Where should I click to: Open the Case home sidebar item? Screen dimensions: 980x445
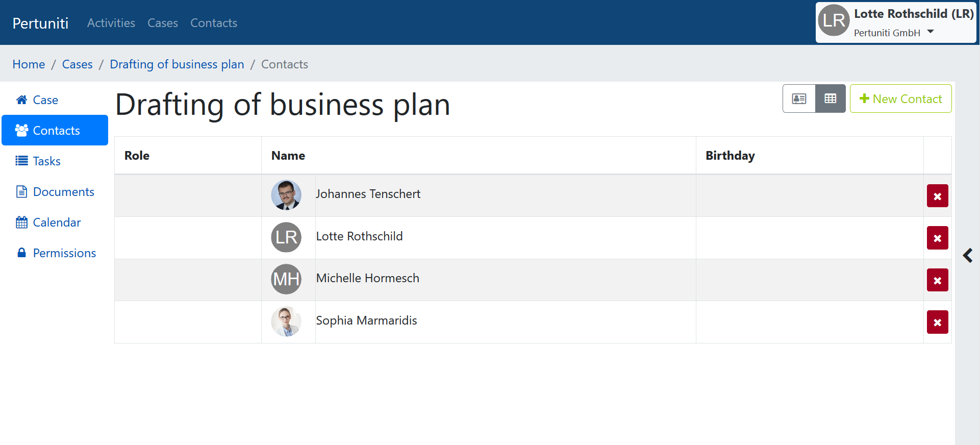[x=45, y=100]
